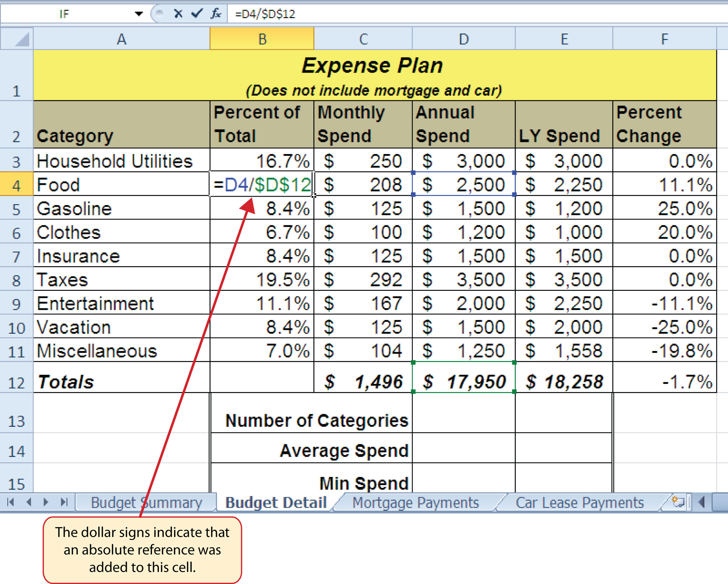The width and height of the screenshot is (728, 584).
Task: Open Insert Function fx dialog
Action: (x=215, y=13)
